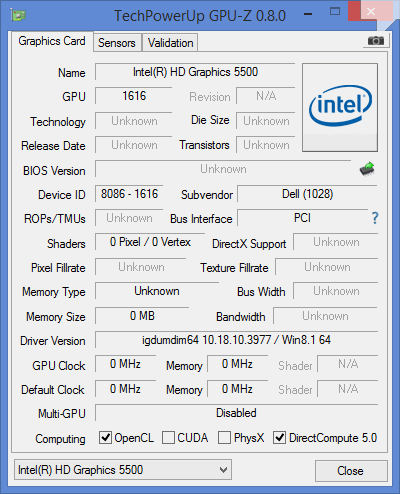
Task: Toggle the PhysX checkbox
Action: click(224, 437)
